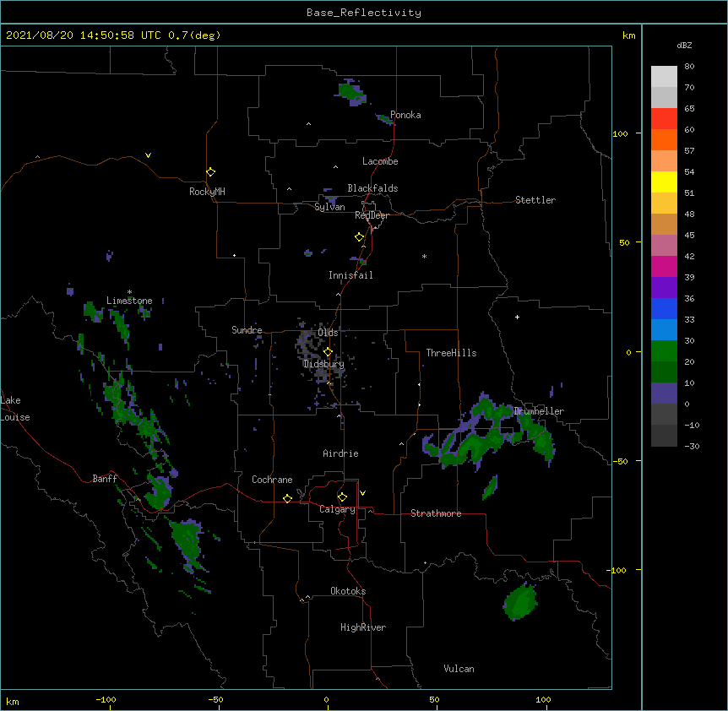728x711 pixels.
Task: Click the Didsbury city label
Action: 323,364
